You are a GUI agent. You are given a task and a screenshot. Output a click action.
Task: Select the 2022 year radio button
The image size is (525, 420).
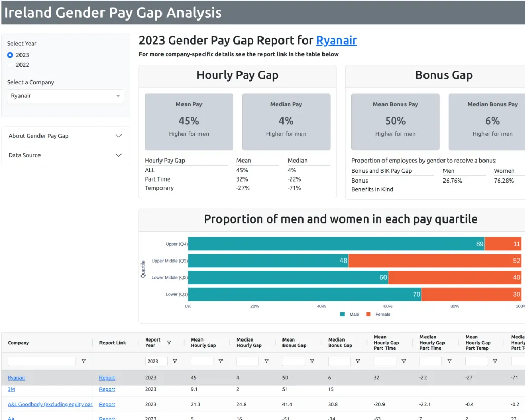pos(10,65)
